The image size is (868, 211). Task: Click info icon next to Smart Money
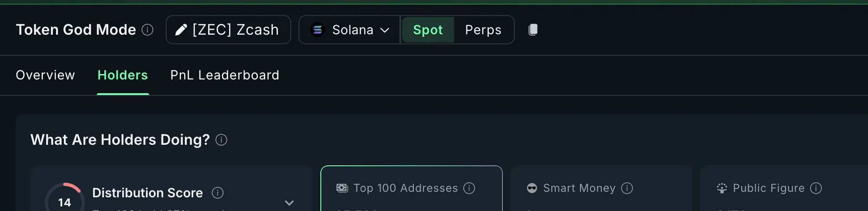pos(627,188)
